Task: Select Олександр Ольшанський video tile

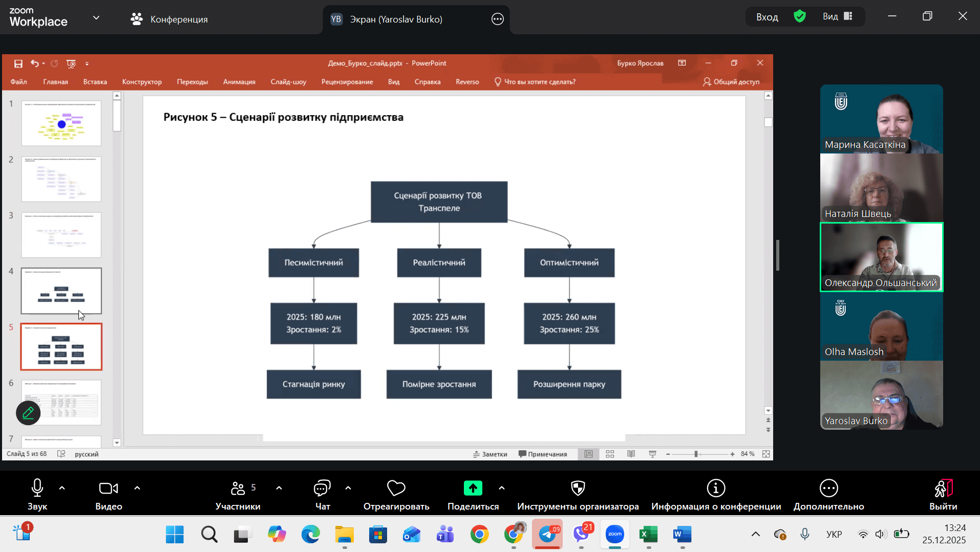Action: [881, 257]
